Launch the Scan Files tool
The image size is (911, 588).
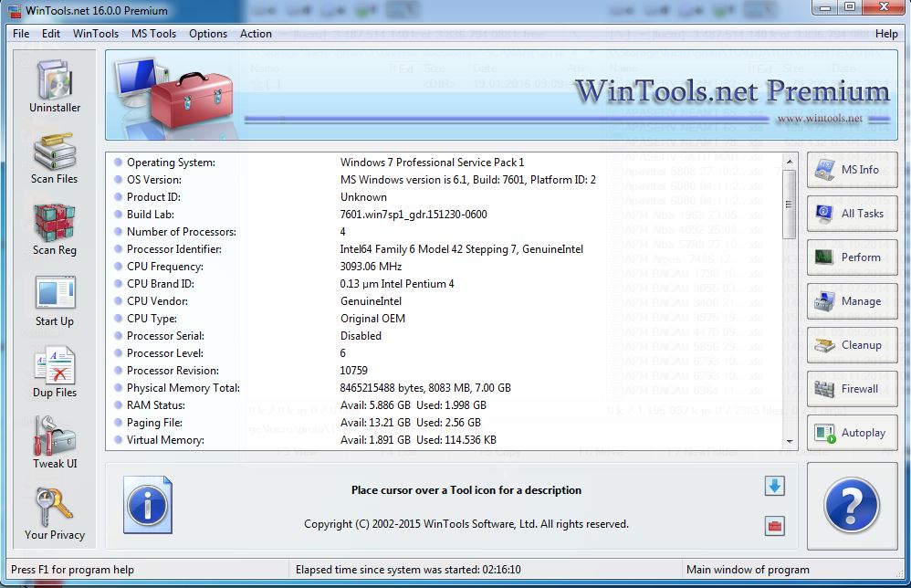click(x=55, y=158)
